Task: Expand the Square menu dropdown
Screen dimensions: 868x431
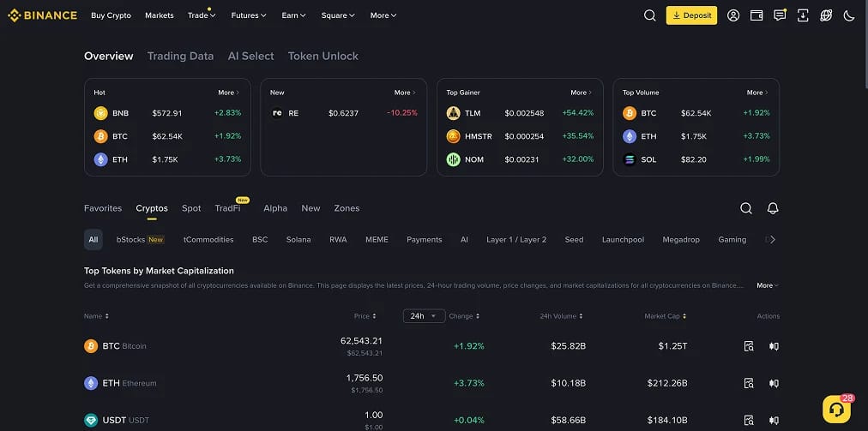Action: (338, 15)
